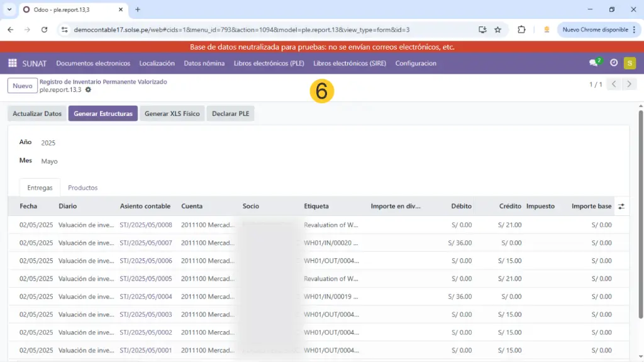Open the activities clock icon
Screen dimensions: 644x362
(x=614, y=63)
